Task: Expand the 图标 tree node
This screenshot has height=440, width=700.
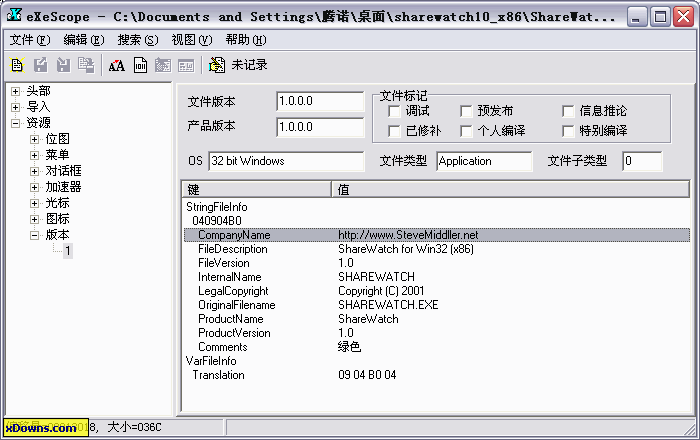Action: tap(34, 220)
